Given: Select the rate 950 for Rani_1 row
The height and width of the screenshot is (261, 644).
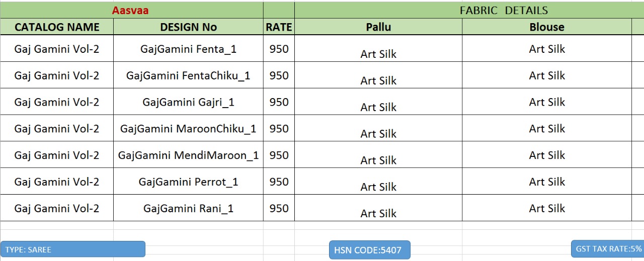Looking at the screenshot, I should click(279, 209).
